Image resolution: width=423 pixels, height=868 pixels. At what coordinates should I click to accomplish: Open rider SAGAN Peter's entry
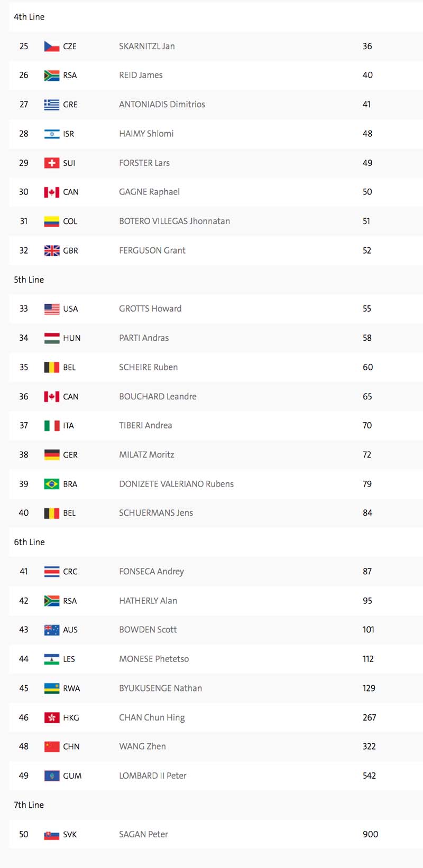[143, 834]
